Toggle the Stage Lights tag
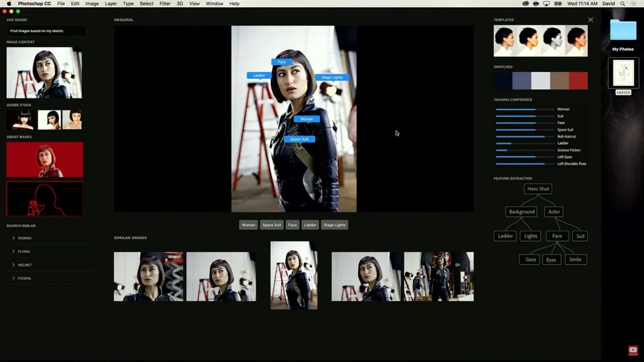Image resolution: width=644 pixels, height=362 pixels. [x=334, y=225]
